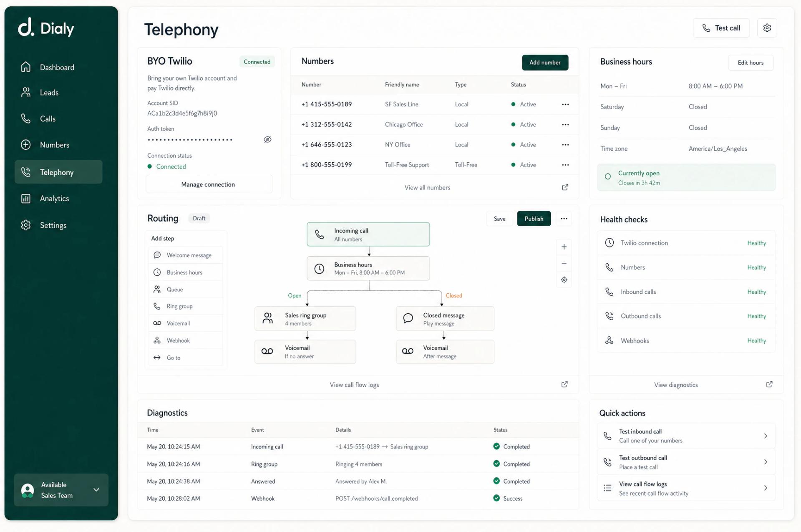This screenshot has height=532, width=801.
Task: Navigate to Leads in the sidebar
Action: coord(49,92)
